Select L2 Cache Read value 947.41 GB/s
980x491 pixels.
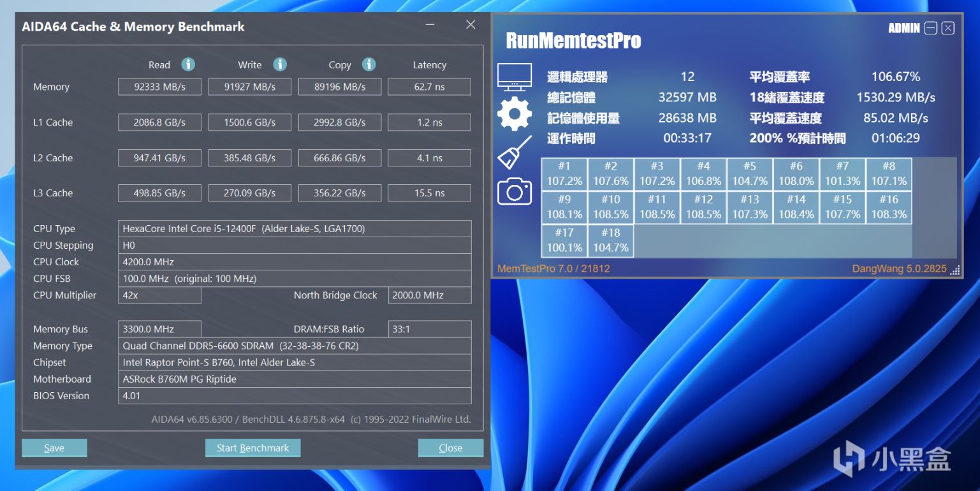(159, 158)
